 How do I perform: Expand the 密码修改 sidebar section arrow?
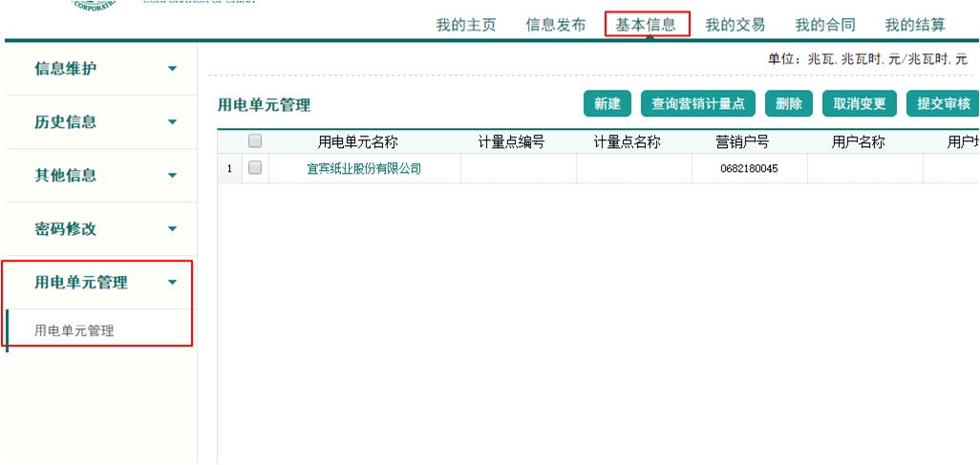172,229
